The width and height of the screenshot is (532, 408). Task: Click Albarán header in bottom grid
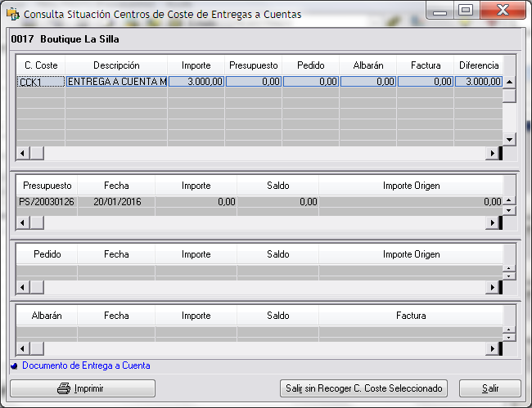47,316
